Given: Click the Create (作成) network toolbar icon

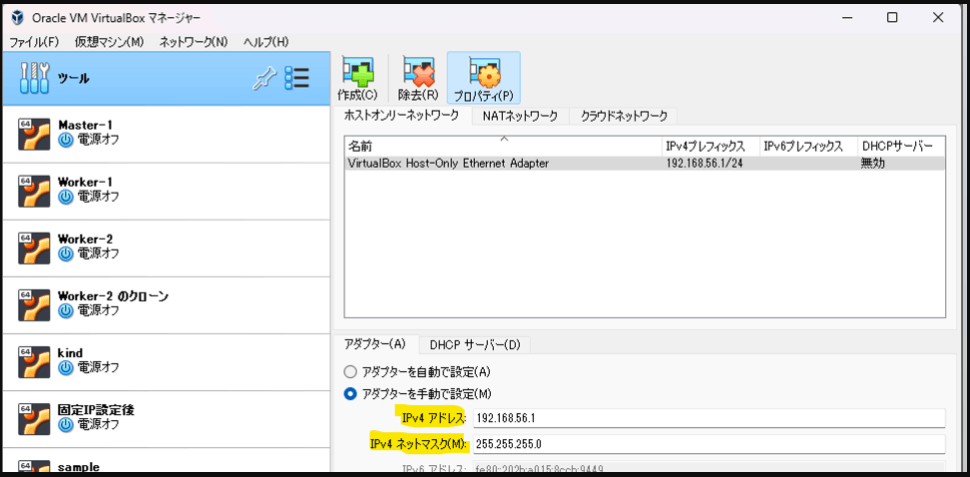Looking at the screenshot, I should (358, 72).
